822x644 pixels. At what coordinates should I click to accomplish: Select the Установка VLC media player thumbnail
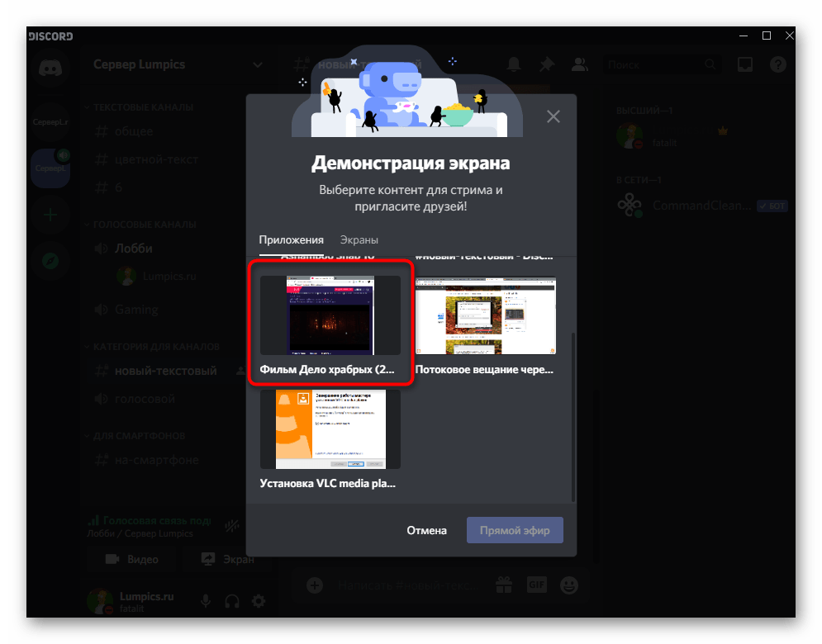click(x=330, y=429)
